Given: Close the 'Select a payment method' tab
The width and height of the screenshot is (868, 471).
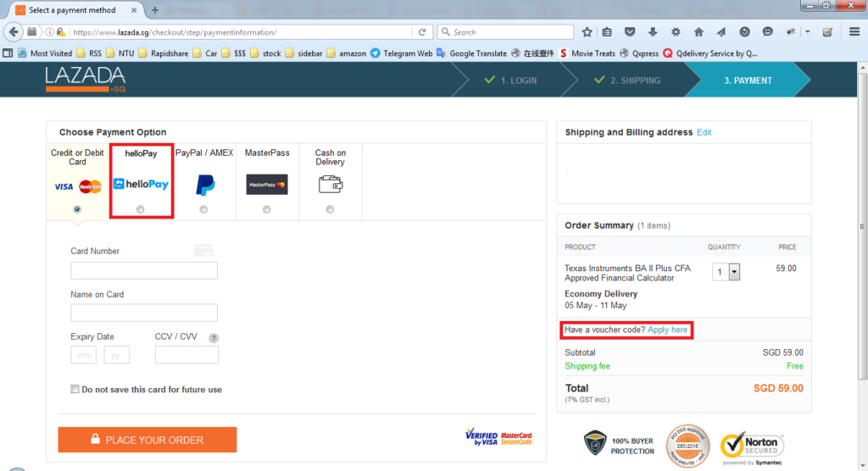Looking at the screenshot, I should [x=134, y=10].
